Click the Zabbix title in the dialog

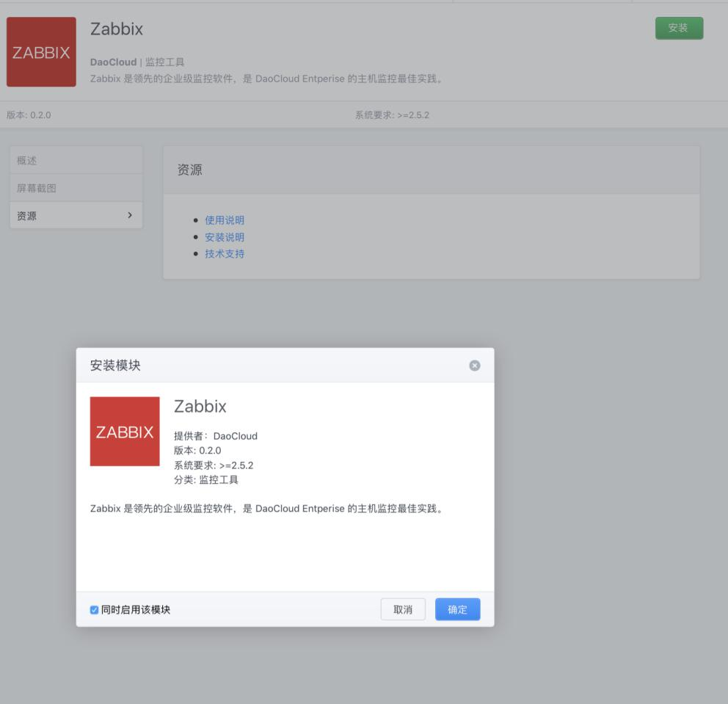200,407
